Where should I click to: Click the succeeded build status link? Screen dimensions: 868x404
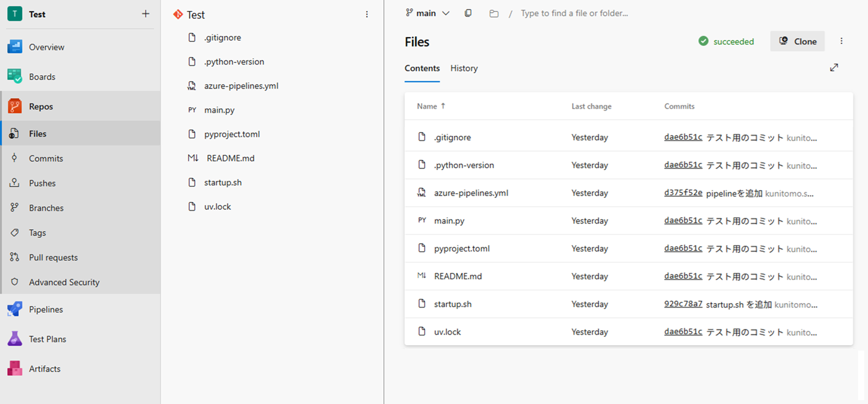pyautogui.click(x=733, y=42)
